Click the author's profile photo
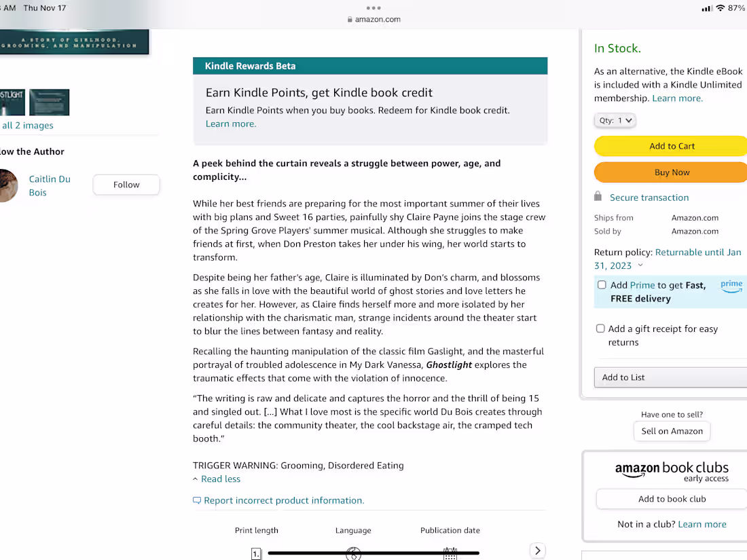Image resolution: width=747 pixels, height=560 pixels. pyautogui.click(x=8, y=185)
